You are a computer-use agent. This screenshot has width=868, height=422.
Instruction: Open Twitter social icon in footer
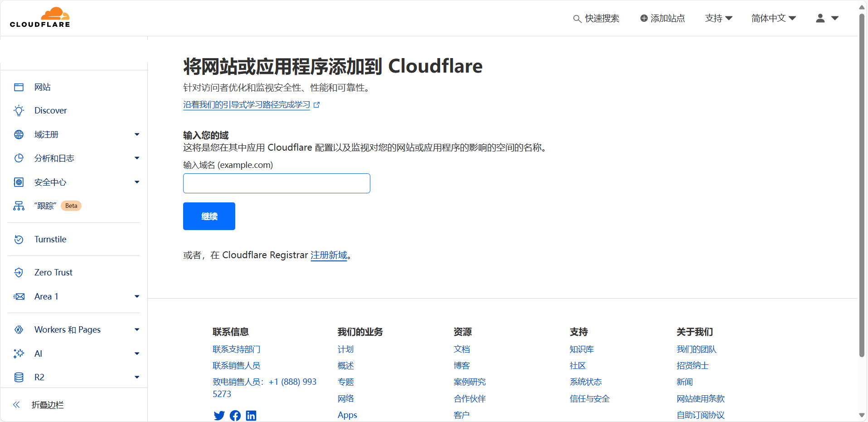pyautogui.click(x=219, y=416)
